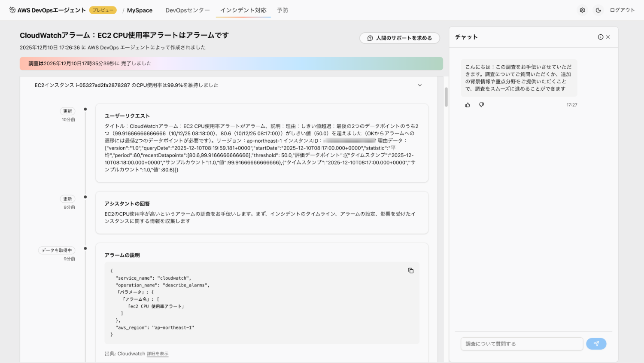This screenshot has height=363, width=644.
Task: Select the MySpace breadcrumb
Action: (x=140, y=10)
